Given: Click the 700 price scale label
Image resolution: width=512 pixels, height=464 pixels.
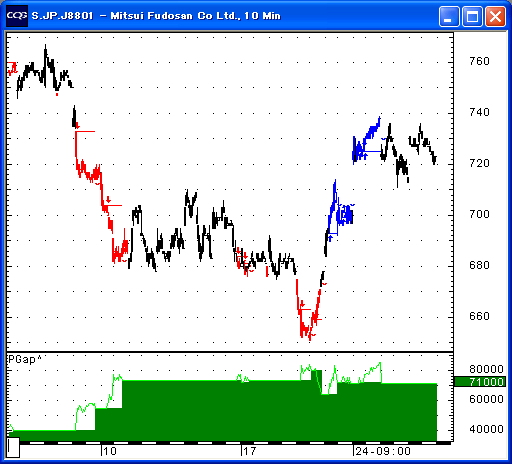Looking at the screenshot, I should [479, 214].
